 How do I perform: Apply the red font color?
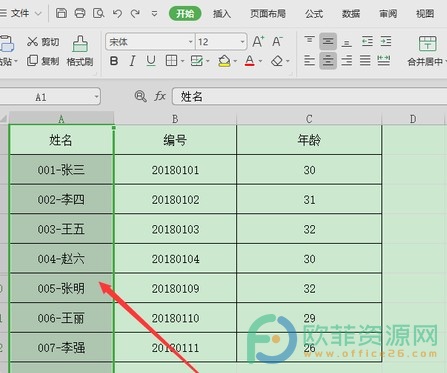(250, 61)
